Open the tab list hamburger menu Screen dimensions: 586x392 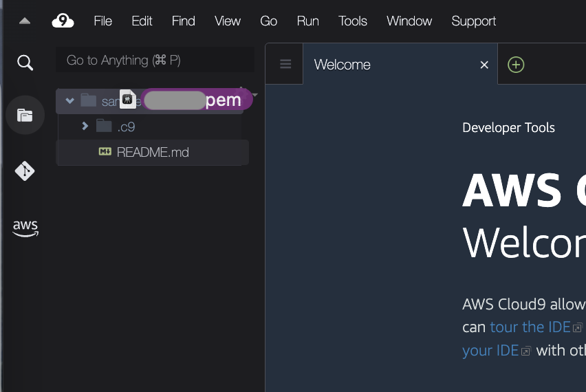pos(285,64)
